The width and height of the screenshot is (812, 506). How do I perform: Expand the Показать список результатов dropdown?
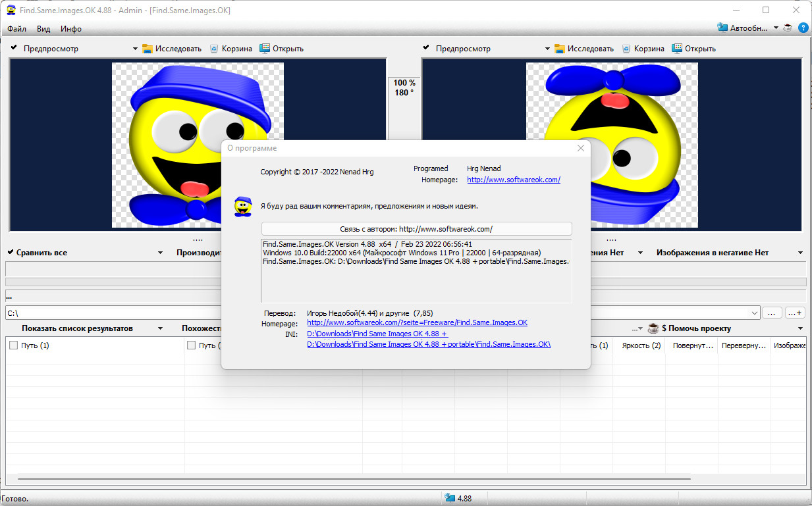(x=161, y=328)
